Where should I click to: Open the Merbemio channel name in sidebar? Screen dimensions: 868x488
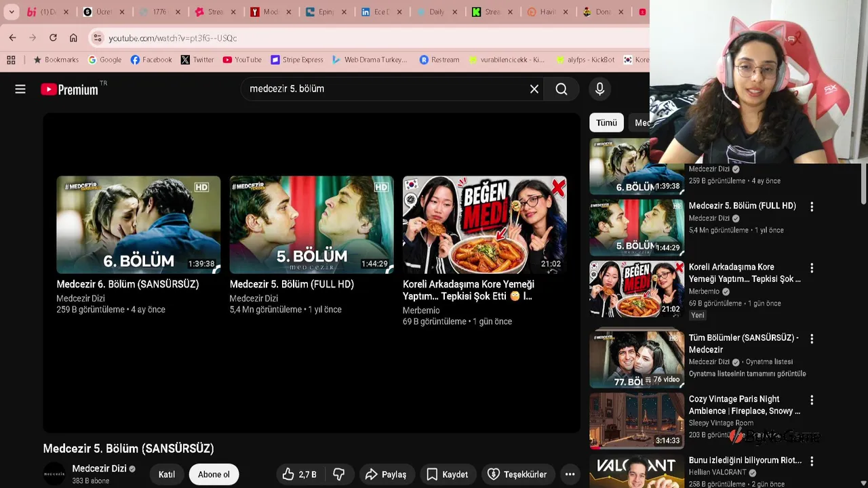pos(704,291)
